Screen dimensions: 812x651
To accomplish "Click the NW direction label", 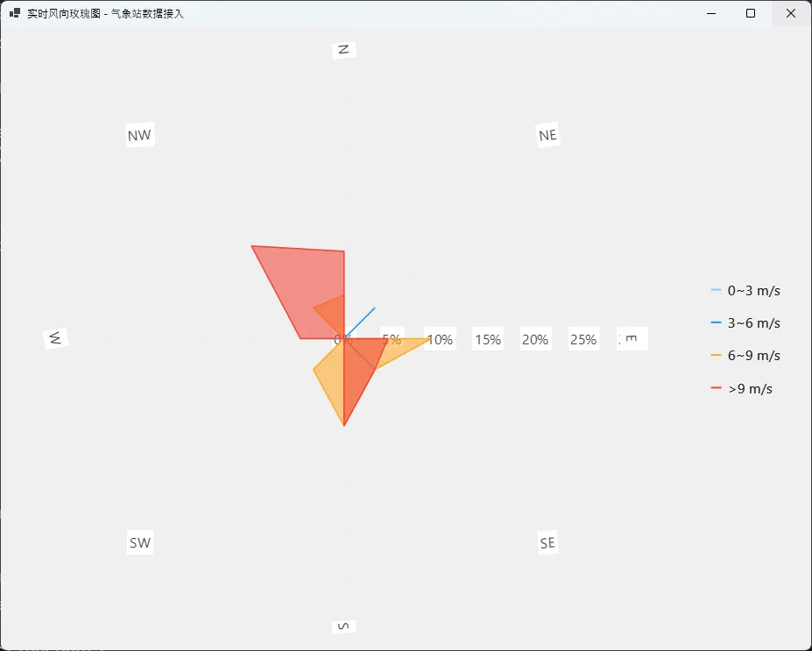I will [x=140, y=135].
